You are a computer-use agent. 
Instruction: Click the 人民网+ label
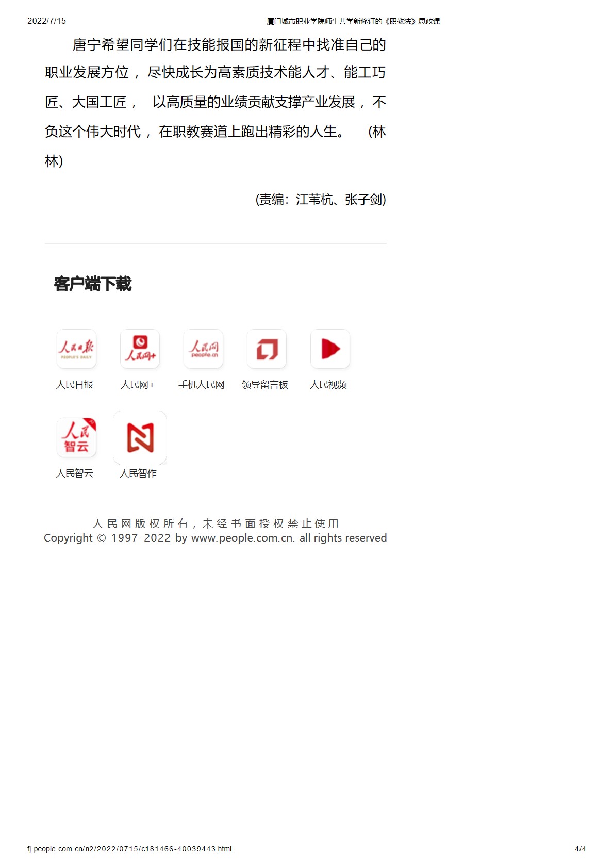(138, 385)
